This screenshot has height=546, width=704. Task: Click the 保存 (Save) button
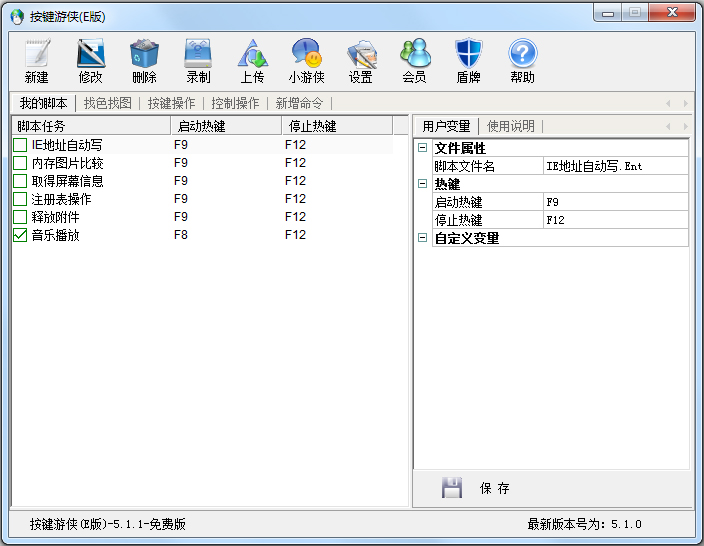476,488
